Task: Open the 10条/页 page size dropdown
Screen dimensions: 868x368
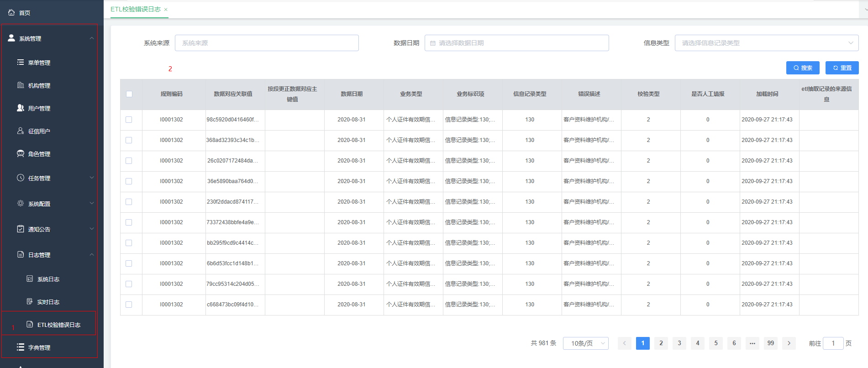Action: tap(586, 343)
